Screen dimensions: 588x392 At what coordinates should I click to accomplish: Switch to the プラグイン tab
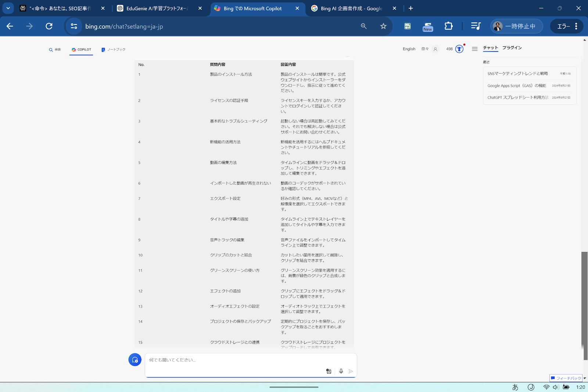512,48
